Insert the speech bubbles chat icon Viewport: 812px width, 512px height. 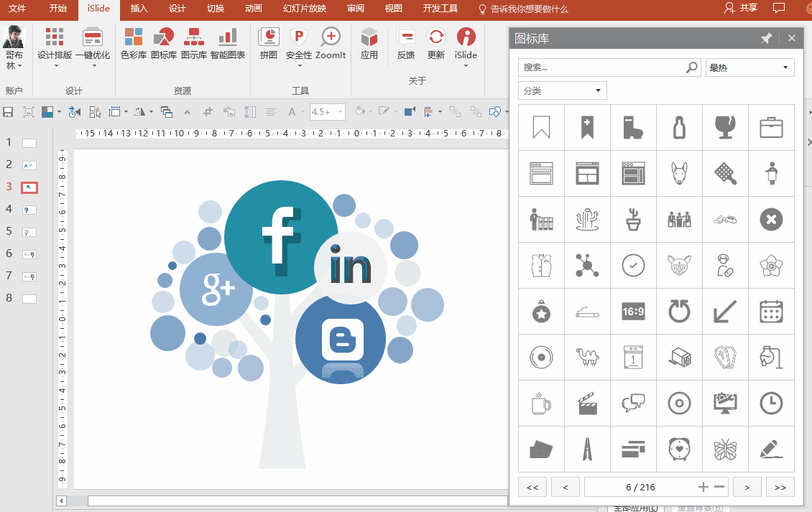[633, 404]
